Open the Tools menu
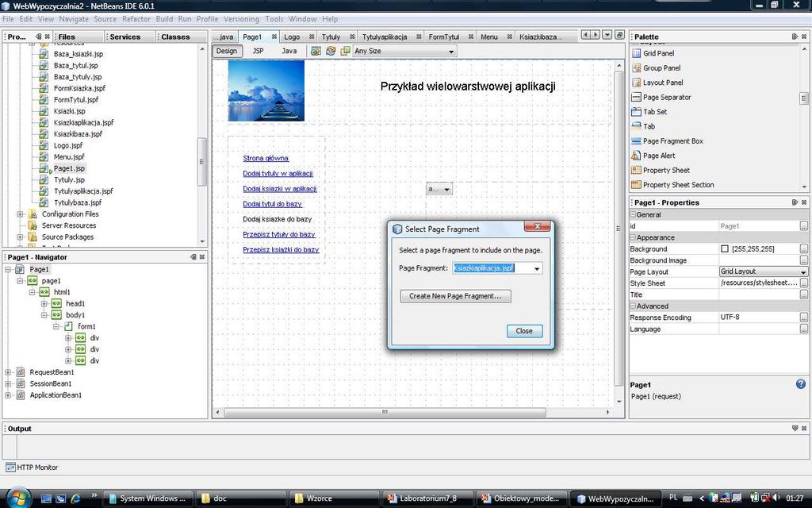The image size is (812, 508). 274,19
